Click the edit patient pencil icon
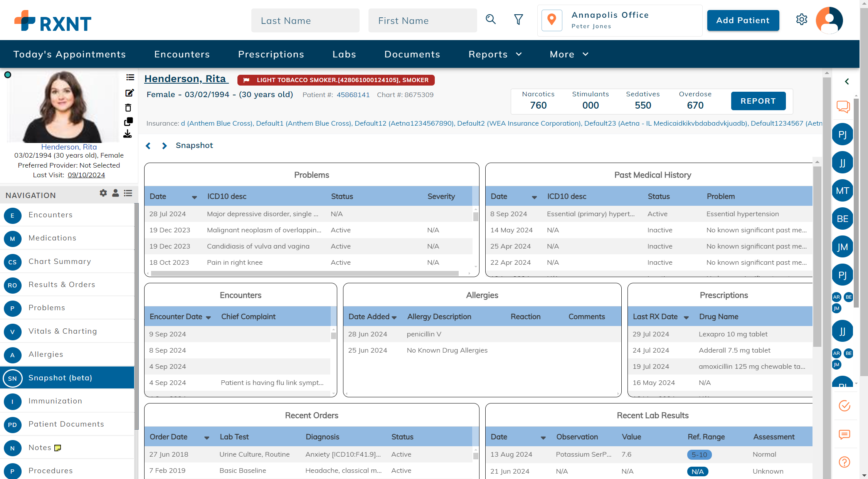 (x=129, y=93)
